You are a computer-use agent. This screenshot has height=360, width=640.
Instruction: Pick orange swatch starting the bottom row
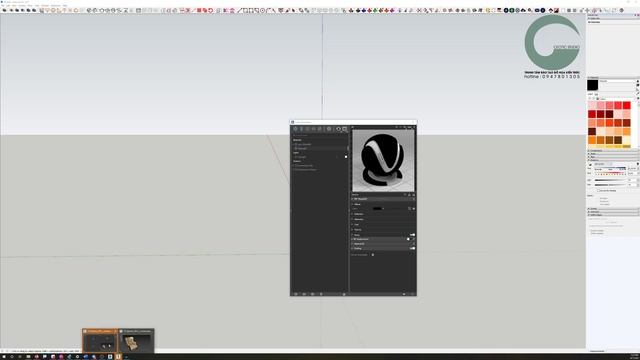click(x=592, y=140)
